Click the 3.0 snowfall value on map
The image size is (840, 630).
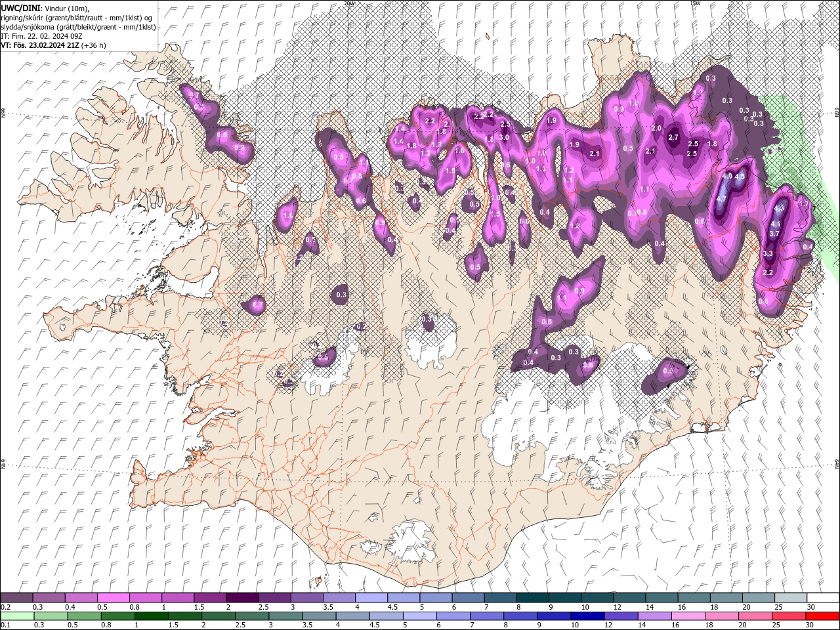point(504,137)
